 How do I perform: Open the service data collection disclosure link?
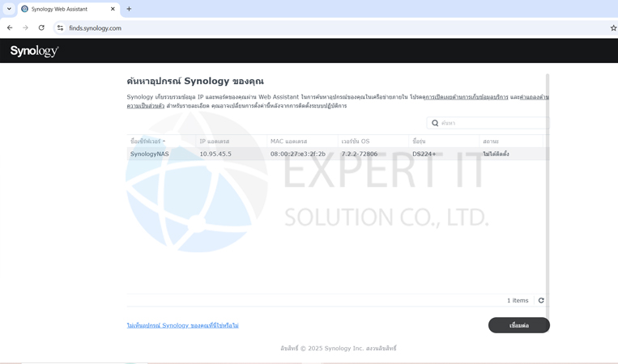pyautogui.click(x=467, y=97)
